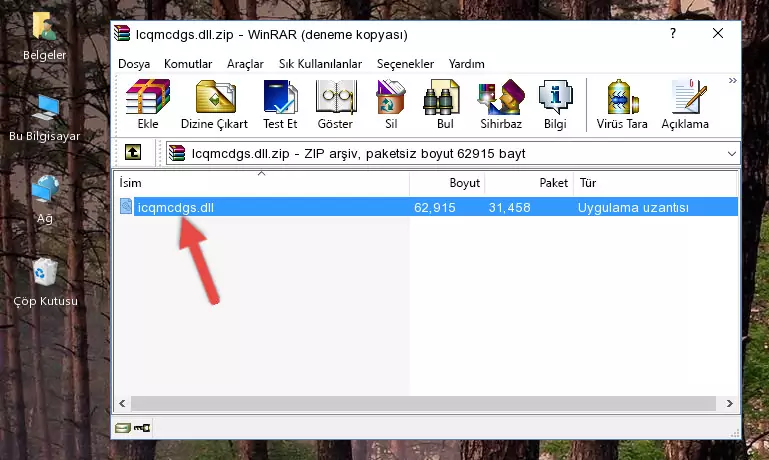Close the WinRAR window
The width and height of the screenshot is (769, 460).
(718, 33)
